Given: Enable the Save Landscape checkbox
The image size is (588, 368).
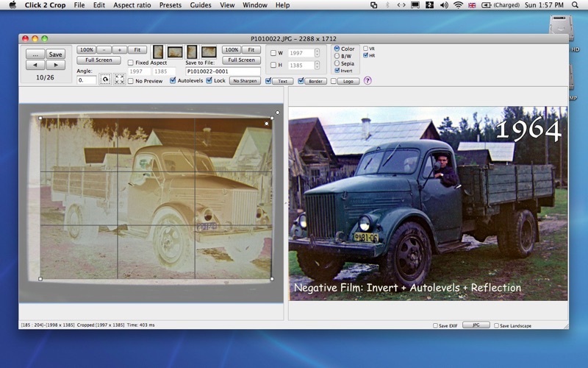Looking at the screenshot, I should [496, 325].
